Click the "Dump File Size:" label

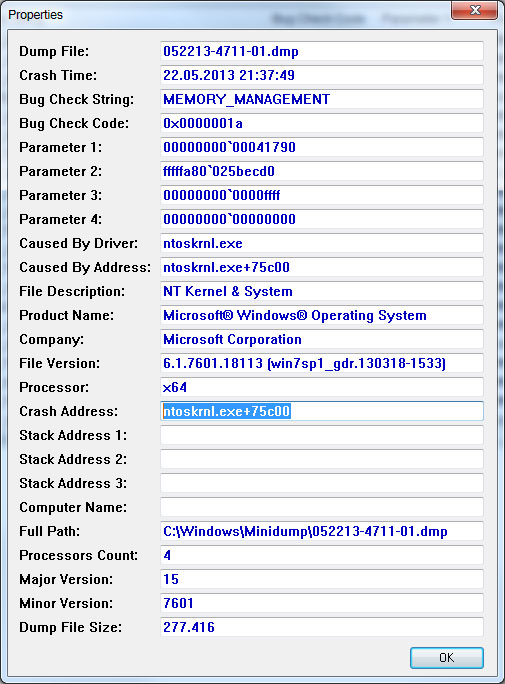[71, 627]
